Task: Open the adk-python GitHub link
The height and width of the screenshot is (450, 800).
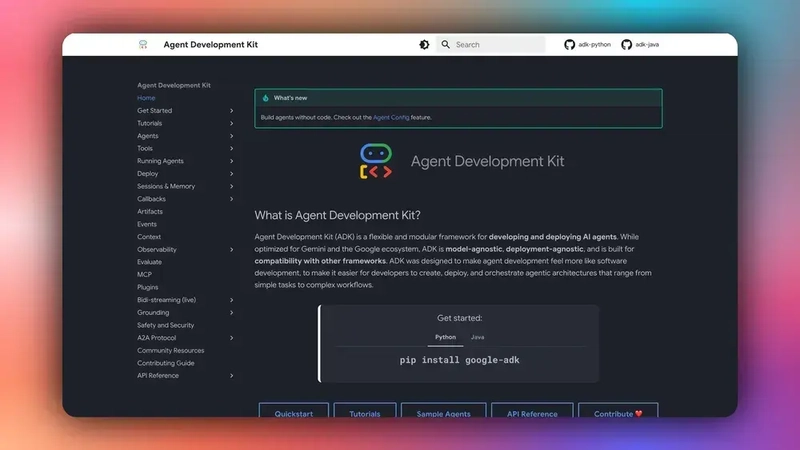Action: (x=587, y=44)
